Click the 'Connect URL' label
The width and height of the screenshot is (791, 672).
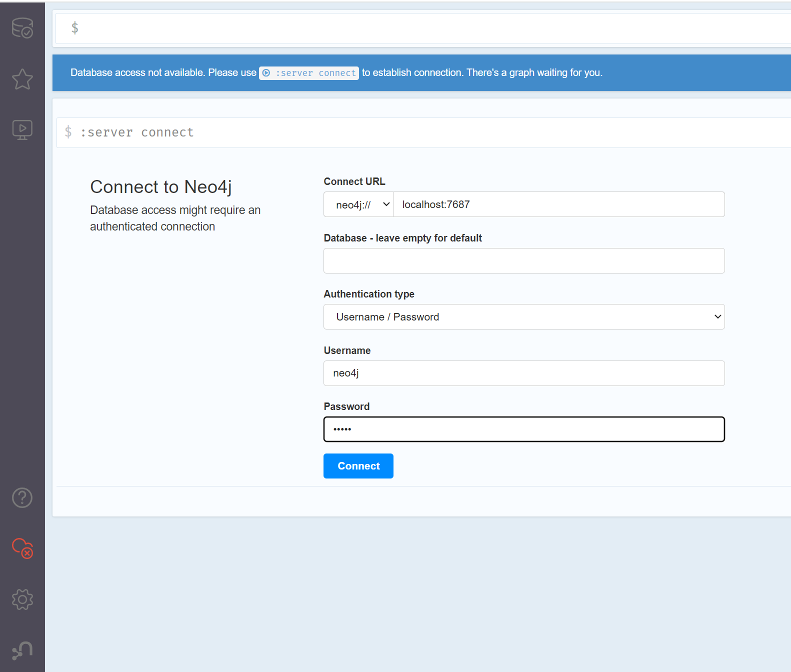point(354,181)
